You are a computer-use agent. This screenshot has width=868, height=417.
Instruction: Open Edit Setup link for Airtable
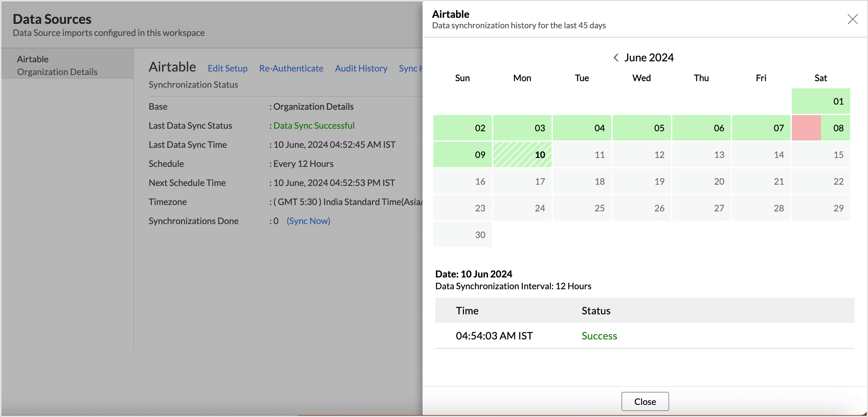[227, 68]
